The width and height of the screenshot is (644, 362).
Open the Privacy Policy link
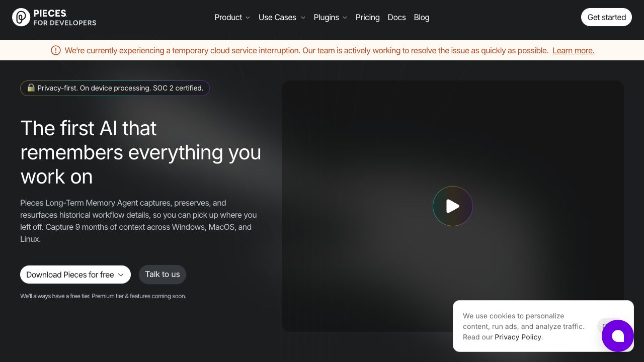tap(518, 337)
